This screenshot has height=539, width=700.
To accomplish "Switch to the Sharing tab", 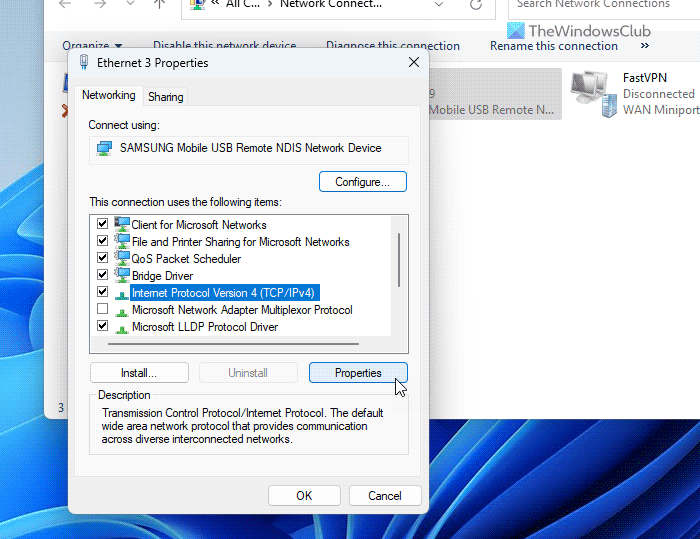I will [x=165, y=96].
